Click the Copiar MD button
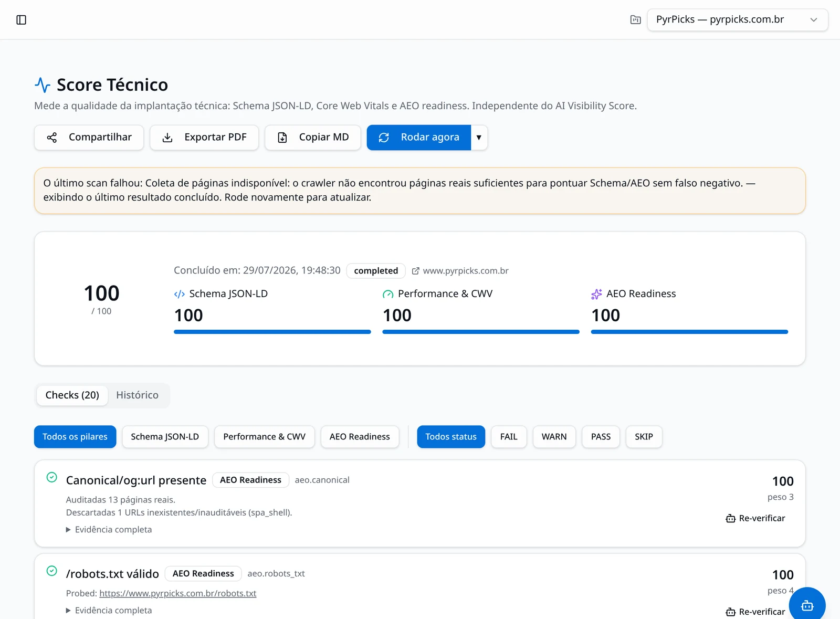Screen dimensions: 840x619 pos(313,138)
